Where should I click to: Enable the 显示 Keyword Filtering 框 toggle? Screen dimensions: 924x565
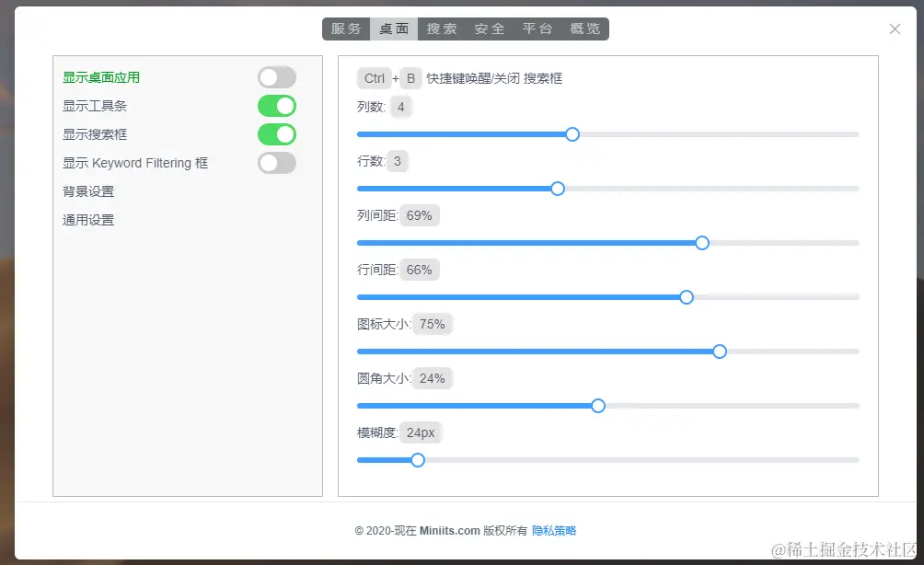(276, 163)
